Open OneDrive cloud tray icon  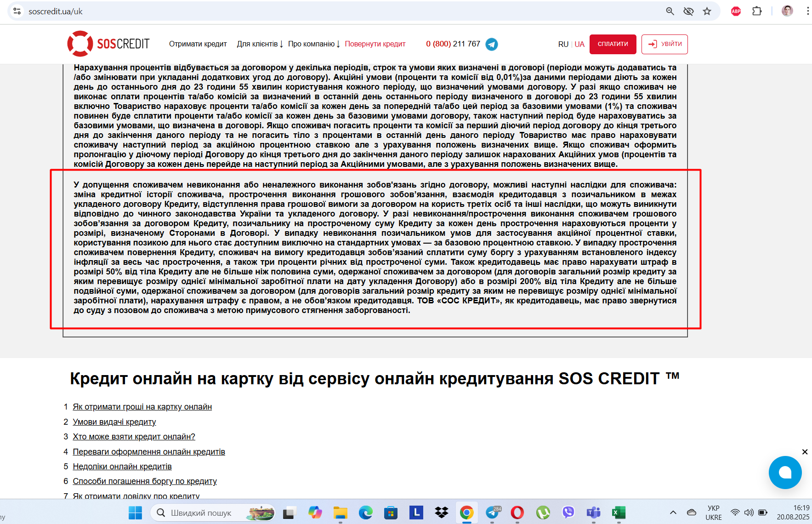pos(691,513)
